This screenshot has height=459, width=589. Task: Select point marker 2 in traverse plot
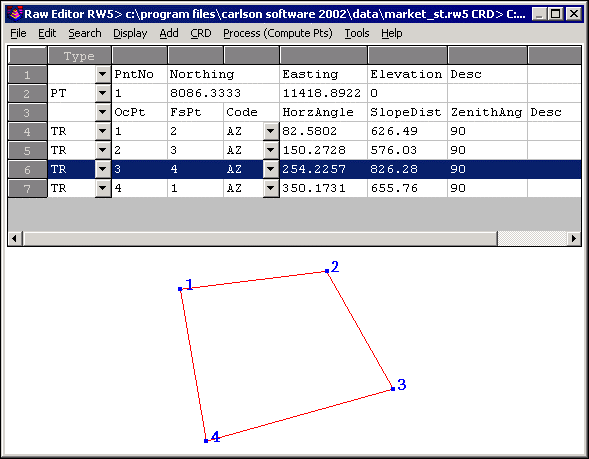tap(327, 271)
